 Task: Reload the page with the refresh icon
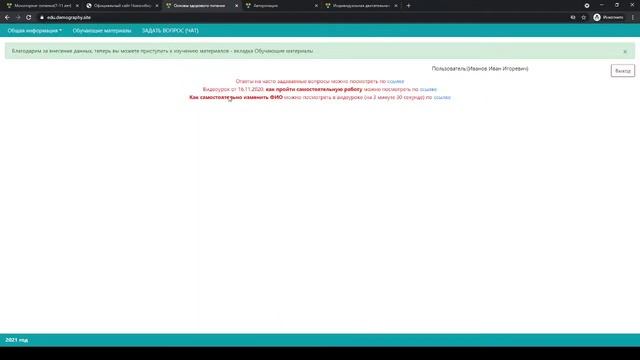(29, 18)
